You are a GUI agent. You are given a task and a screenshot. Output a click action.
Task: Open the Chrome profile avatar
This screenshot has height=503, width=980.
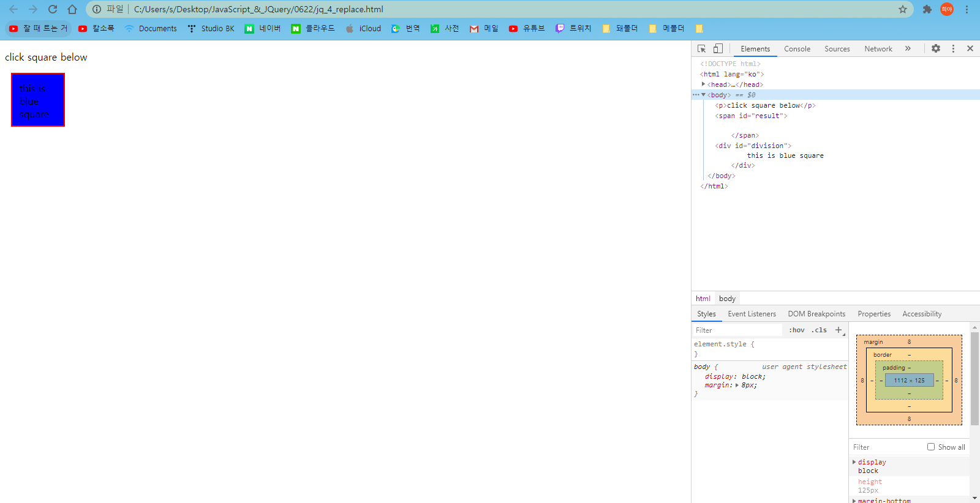tap(947, 9)
